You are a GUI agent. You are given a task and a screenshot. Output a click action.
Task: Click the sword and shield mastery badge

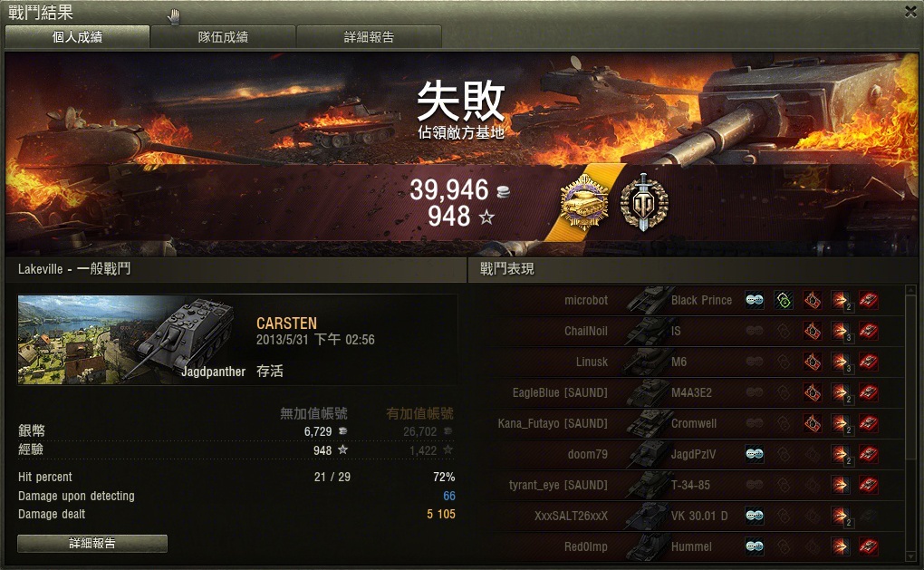[x=644, y=202]
